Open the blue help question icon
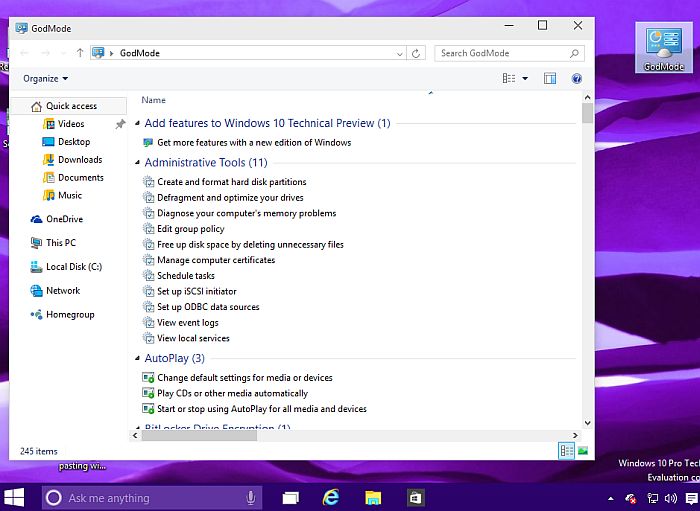This screenshot has height=511, width=700. pos(576,79)
